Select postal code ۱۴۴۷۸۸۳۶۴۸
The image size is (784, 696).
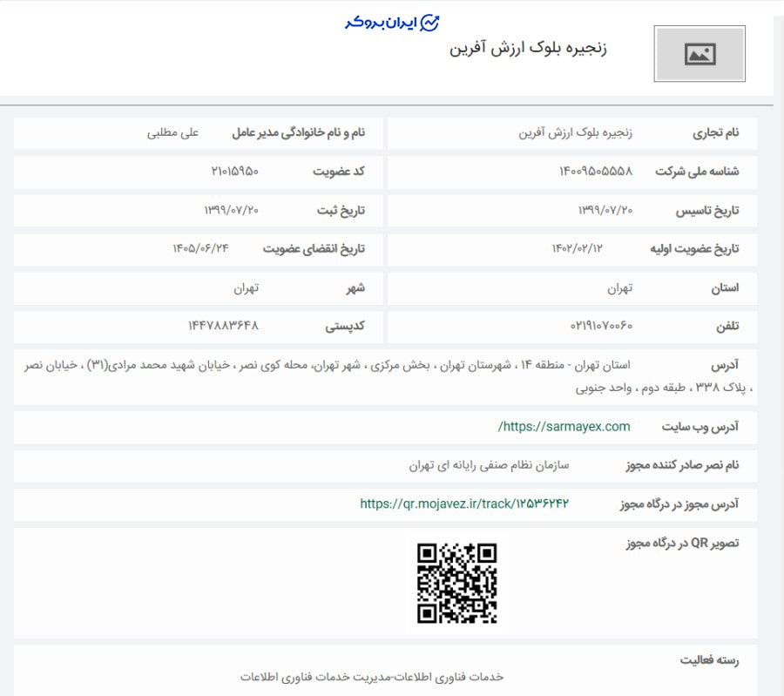(223, 326)
